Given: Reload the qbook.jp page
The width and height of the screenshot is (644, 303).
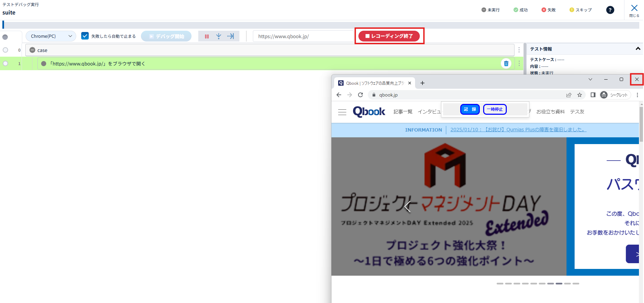Looking at the screenshot, I should 360,95.
